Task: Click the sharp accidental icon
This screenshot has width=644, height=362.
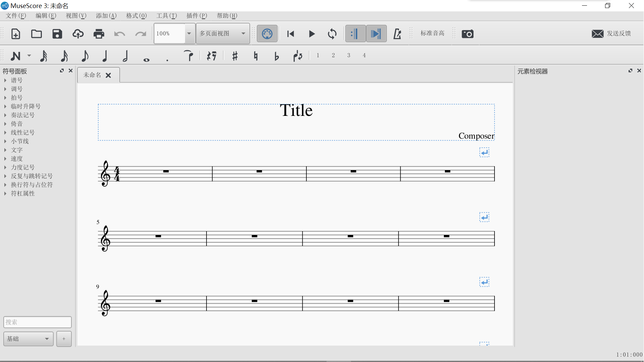Action: 235,56
